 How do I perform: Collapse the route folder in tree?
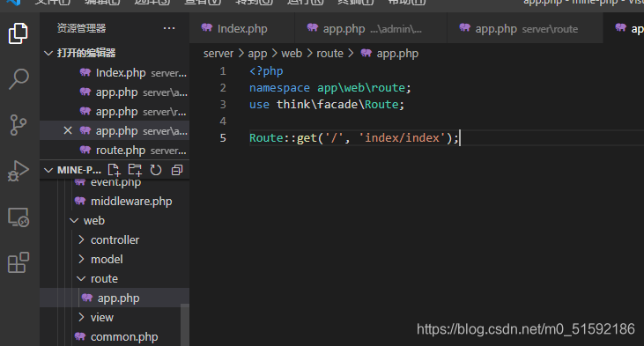(81, 279)
